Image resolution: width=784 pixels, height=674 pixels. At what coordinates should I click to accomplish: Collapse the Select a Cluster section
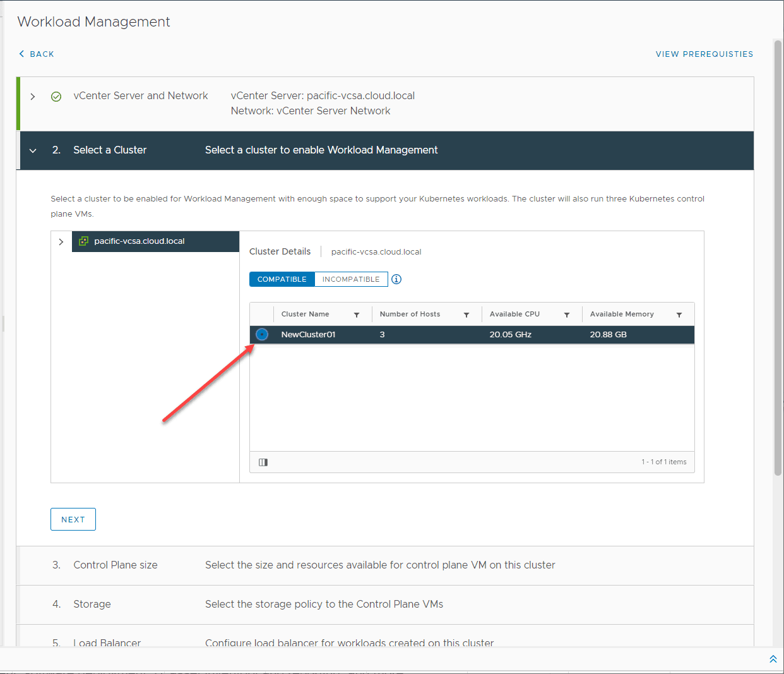tap(33, 150)
